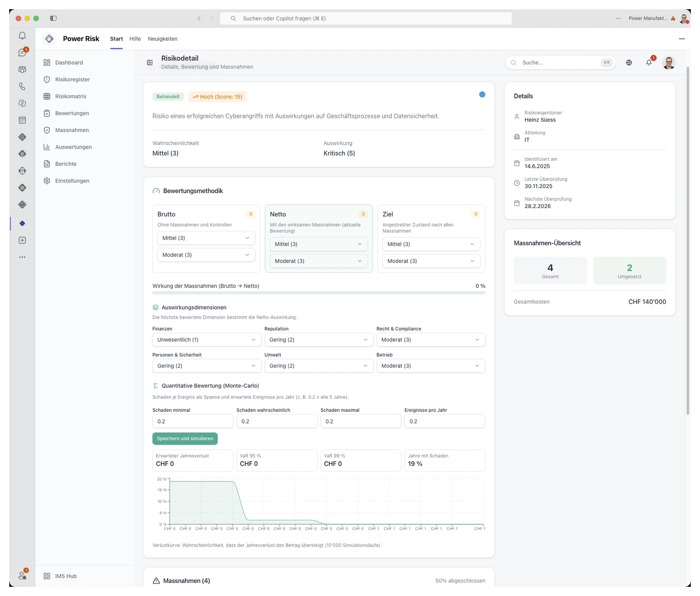
Task: Open the Teams Activity bell icon
Action: coord(22,36)
